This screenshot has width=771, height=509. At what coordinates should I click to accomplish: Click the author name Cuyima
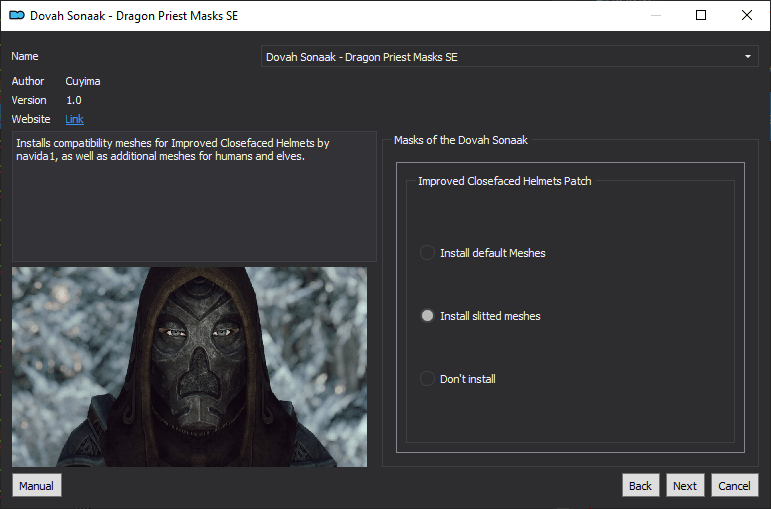tap(83, 81)
